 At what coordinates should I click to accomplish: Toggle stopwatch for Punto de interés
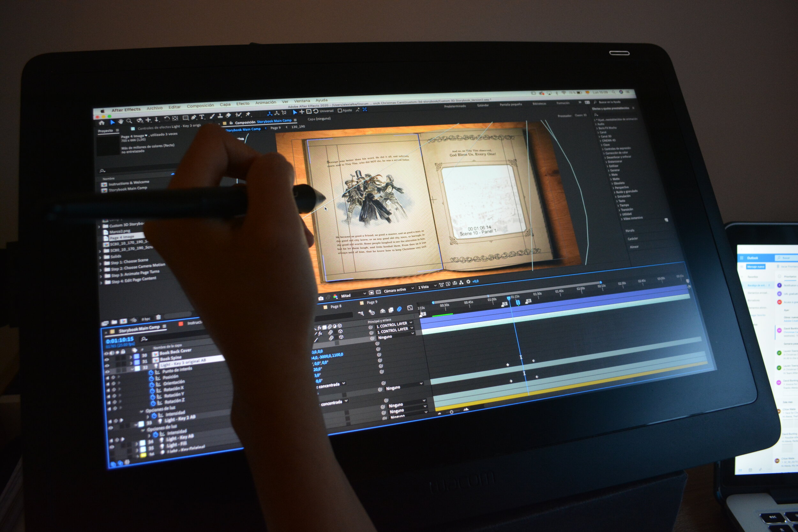pos(151,373)
